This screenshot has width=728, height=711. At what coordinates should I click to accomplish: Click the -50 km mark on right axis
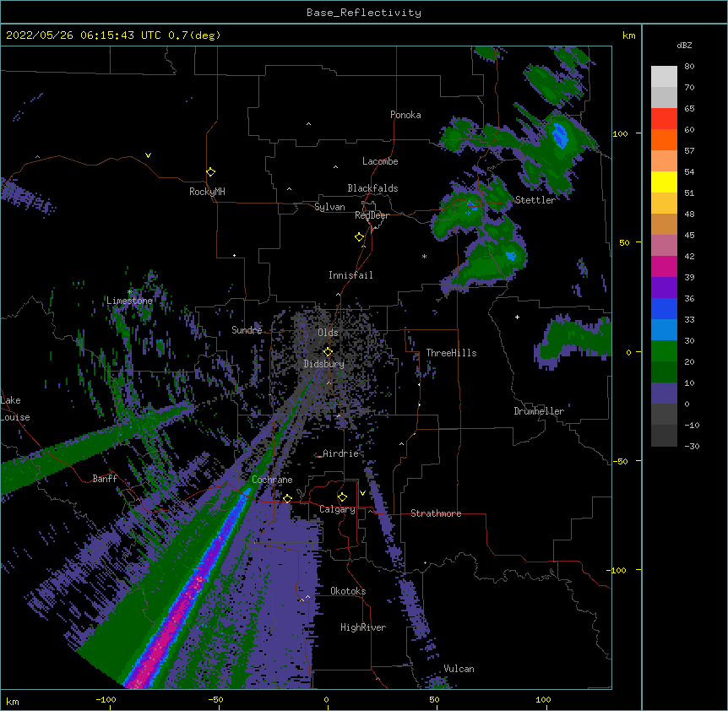pyautogui.click(x=620, y=461)
